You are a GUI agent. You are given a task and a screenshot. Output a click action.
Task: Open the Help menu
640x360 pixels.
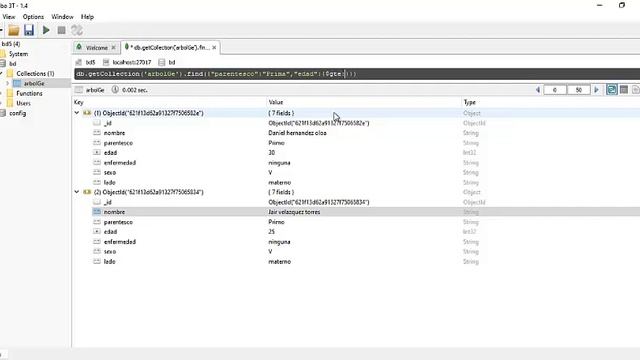click(x=87, y=17)
